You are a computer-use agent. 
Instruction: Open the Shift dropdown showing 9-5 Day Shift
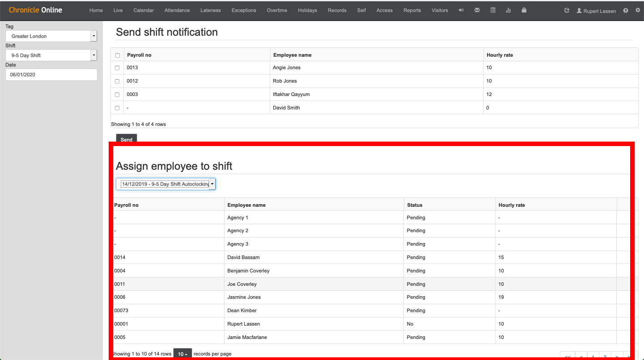tap(51, 55)
